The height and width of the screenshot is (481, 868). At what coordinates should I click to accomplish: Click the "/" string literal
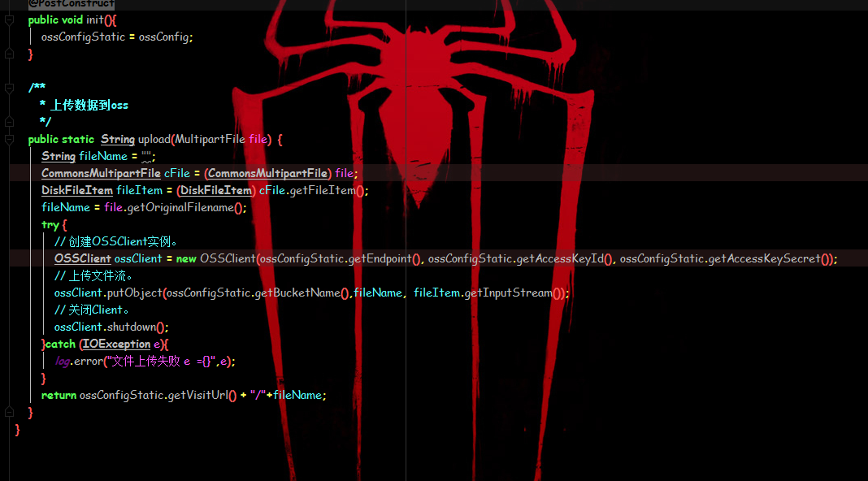click(x=258, y=396)
